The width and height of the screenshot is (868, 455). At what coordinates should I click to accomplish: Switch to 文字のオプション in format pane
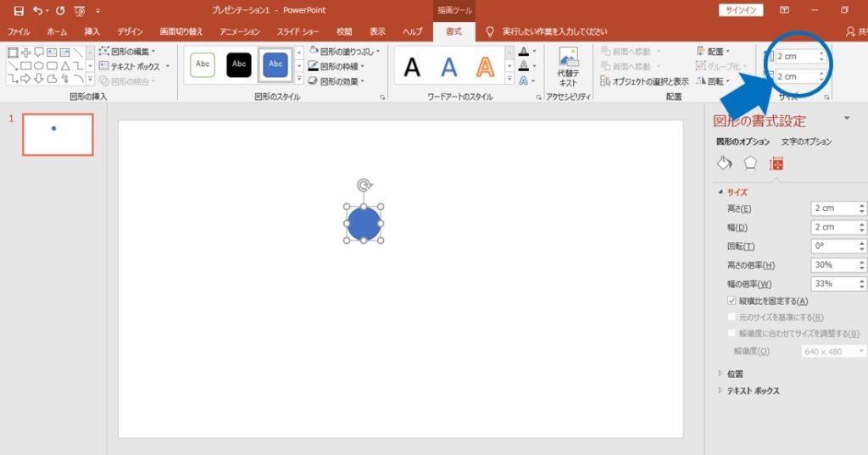pyautogui.click(x=806, y=141)
